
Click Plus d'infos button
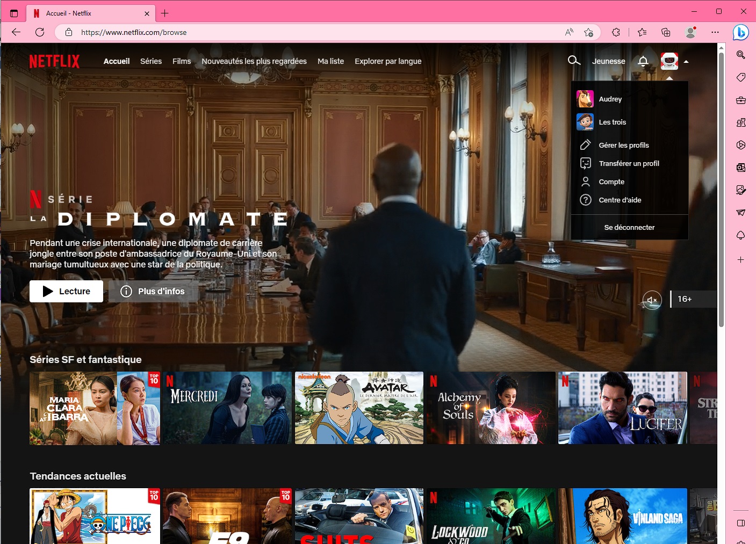153,291
